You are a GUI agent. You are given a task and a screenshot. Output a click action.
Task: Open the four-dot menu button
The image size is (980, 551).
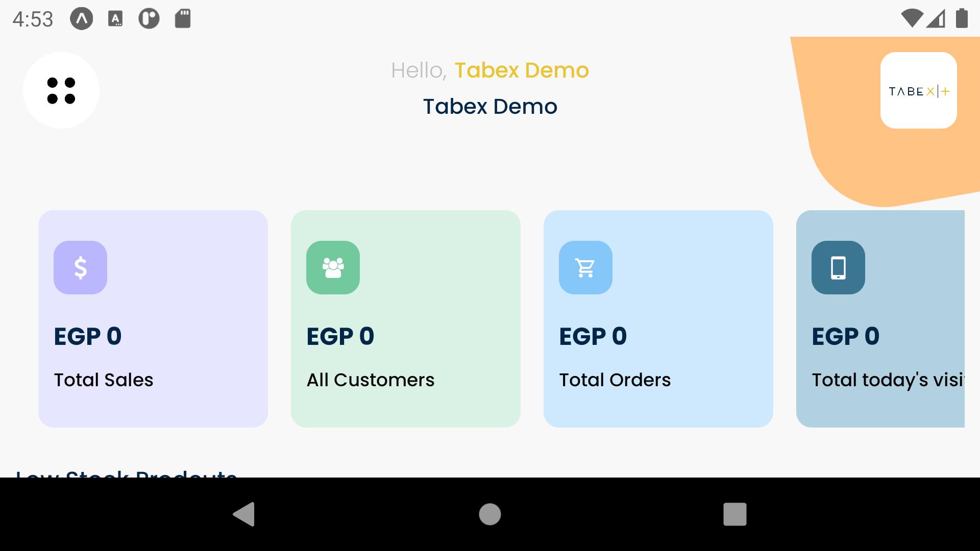coord(61,90)
